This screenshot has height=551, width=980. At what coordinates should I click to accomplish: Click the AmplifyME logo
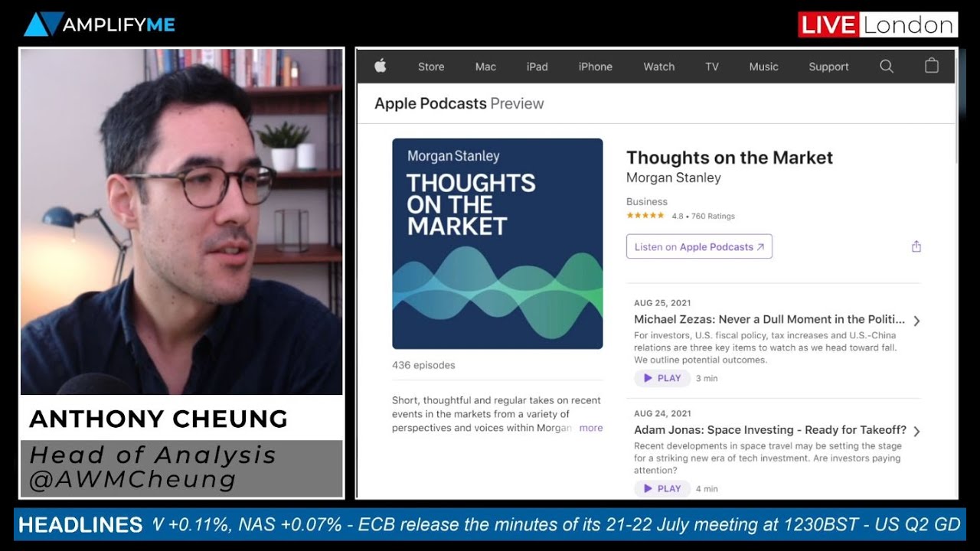[100, 24]
